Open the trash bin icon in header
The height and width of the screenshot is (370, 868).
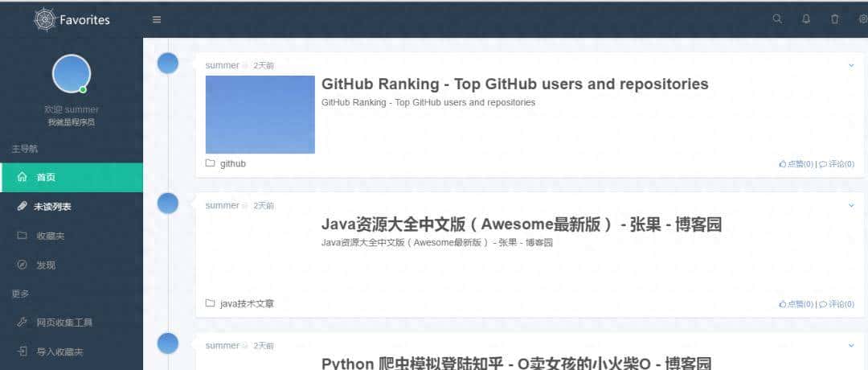coord(835,18)
